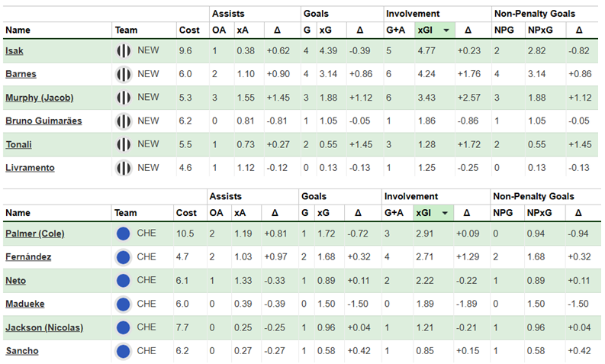Image resolution: width=605 pixels, height=364 pixels.
Task: Sort Newcastle table by Cost header
Action: click(x=189, y=30)
